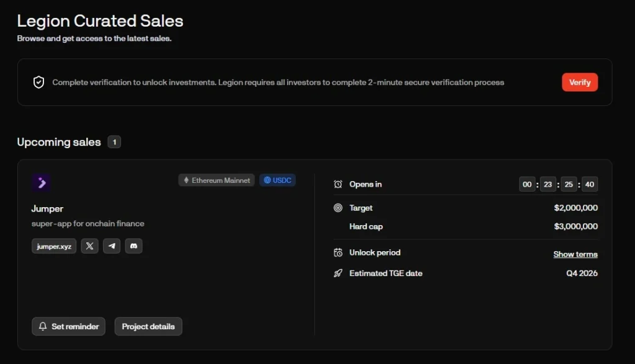Click the $3,000,000 hard cap value
635x364 pixels.
[575, 226]
